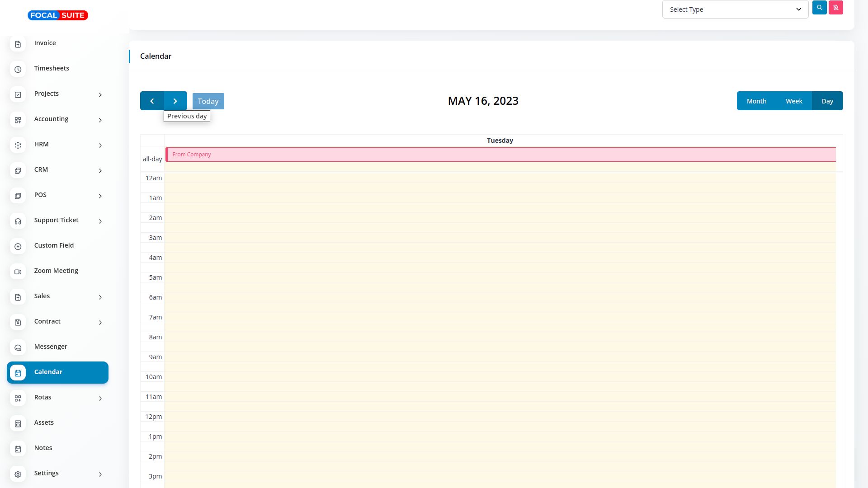Image resolution: width=868 pixels, height=488 pixels.
Task: Click the Messenger chat icon
Action: coord(18,347)
